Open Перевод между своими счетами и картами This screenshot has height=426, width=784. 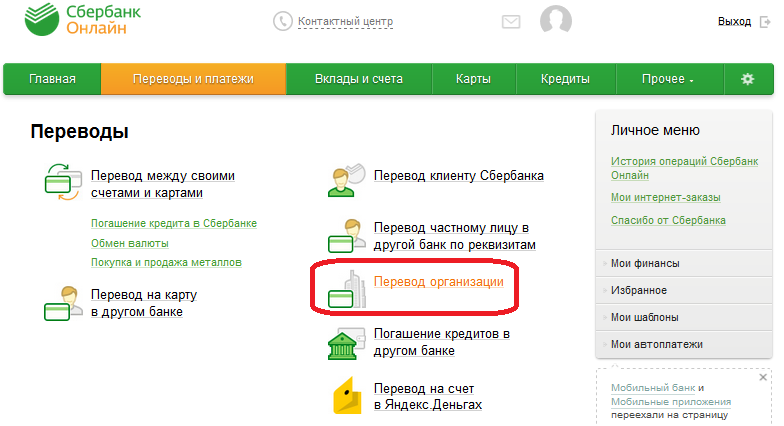tap(162, 184)
